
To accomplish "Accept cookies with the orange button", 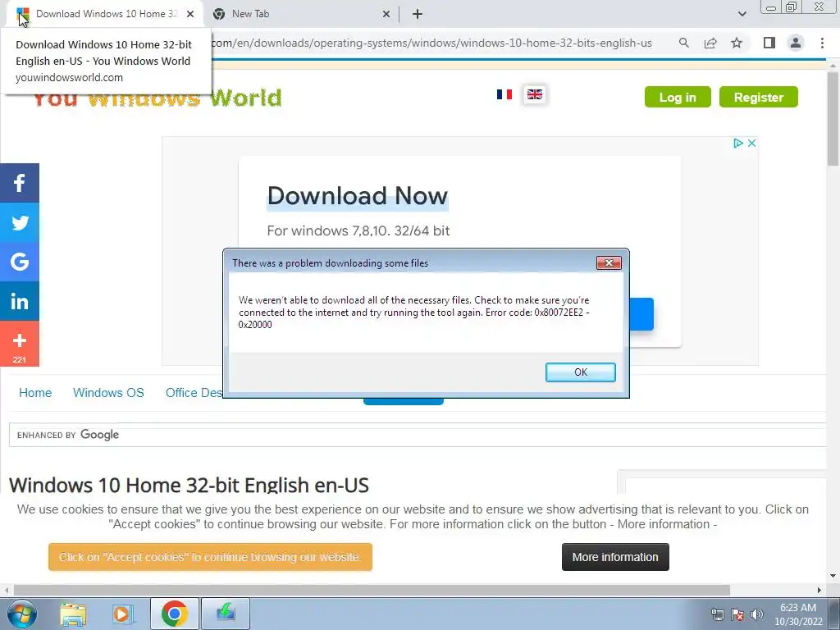I will point(210,557).
